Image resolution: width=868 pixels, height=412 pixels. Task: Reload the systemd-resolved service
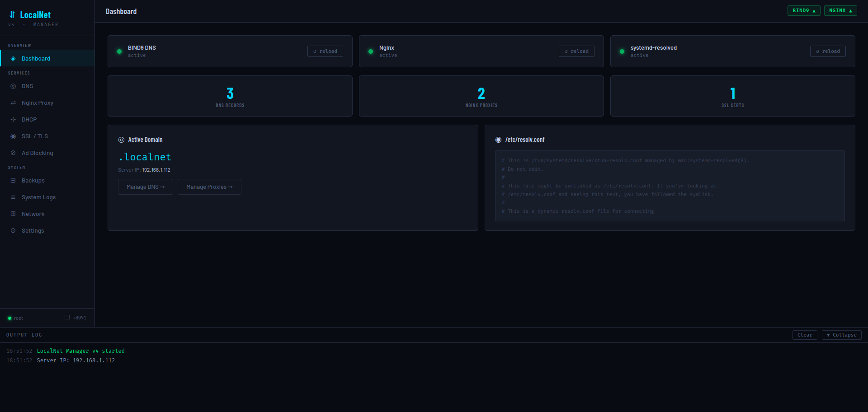[828, 51]
